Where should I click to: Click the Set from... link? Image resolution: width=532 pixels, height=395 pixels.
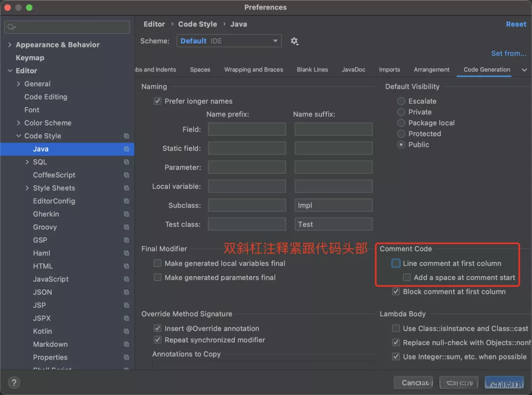point(508,53)
